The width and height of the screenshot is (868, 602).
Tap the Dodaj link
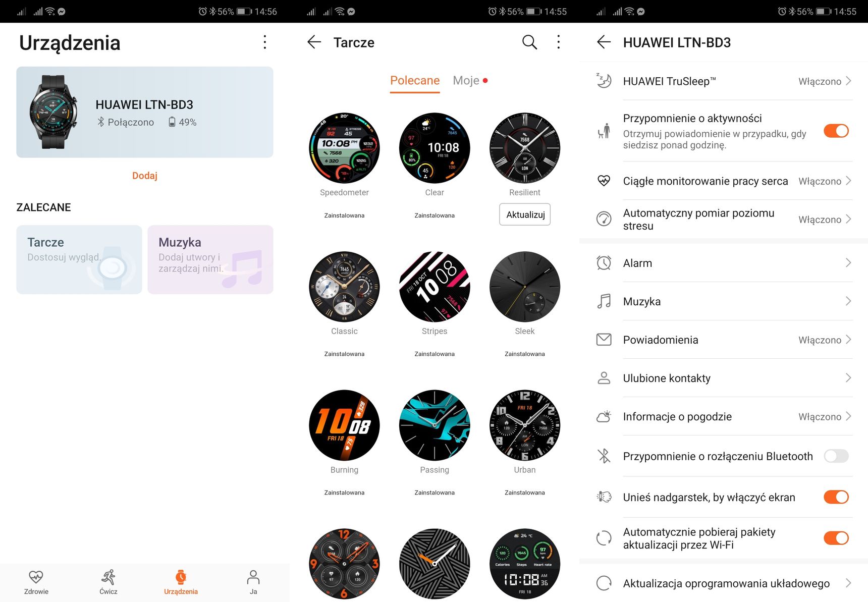click(x=145, y=176)
